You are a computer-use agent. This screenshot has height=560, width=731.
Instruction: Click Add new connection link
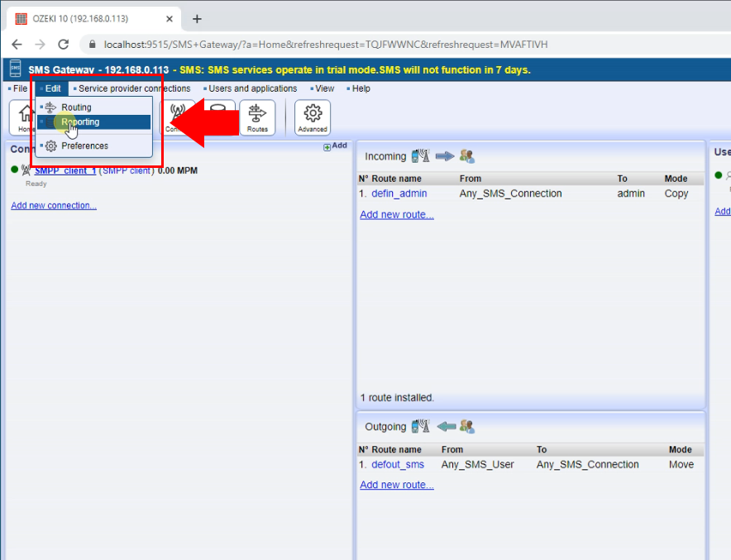tap(54, 206)
